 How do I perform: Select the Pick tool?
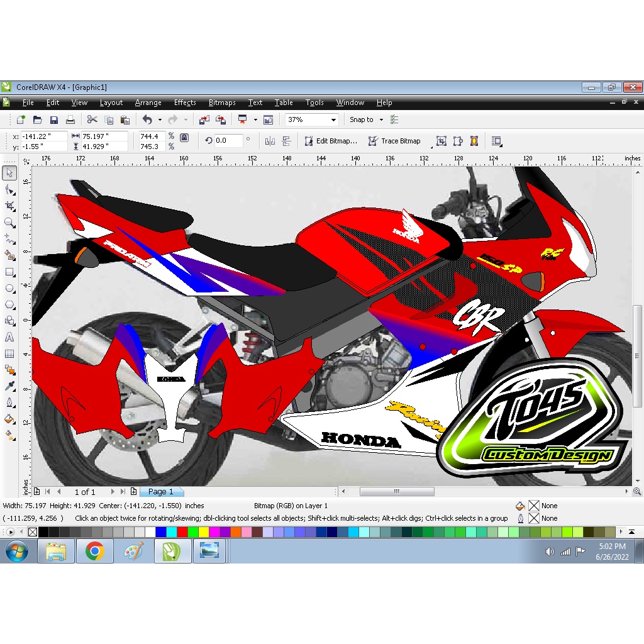pos(9,173)
